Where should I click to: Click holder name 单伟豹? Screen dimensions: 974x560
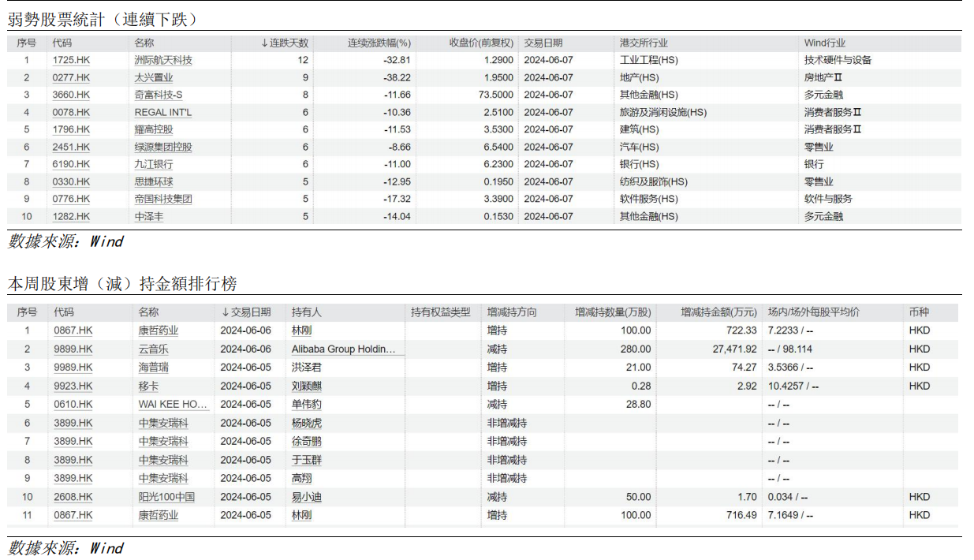(x=307, y=405)
